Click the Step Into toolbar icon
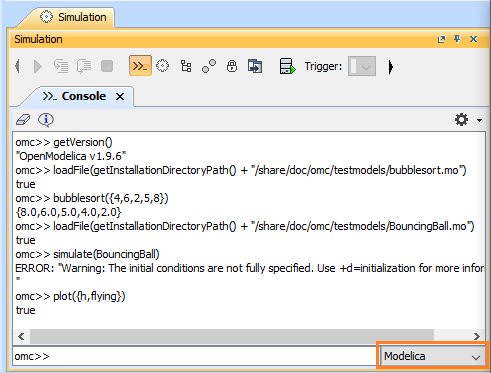Image resolution: width=491 pixels, height=373 pixels. click(61, 66)
